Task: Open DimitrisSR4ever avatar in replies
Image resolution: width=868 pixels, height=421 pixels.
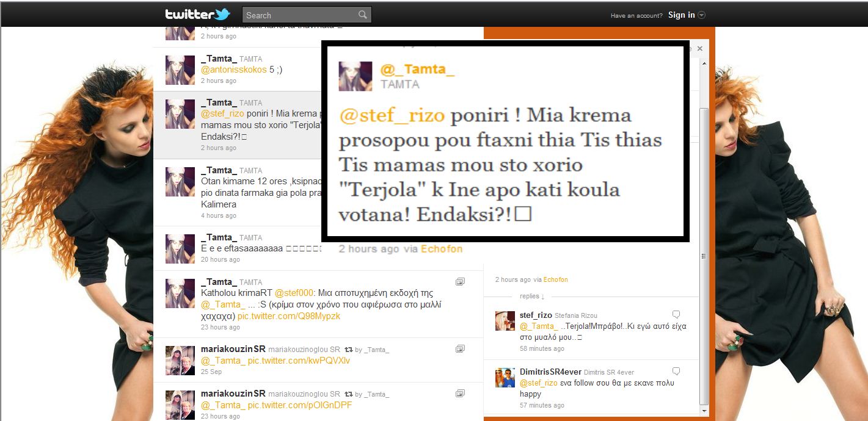Action: pyautogui.click(x=505, y=378)
